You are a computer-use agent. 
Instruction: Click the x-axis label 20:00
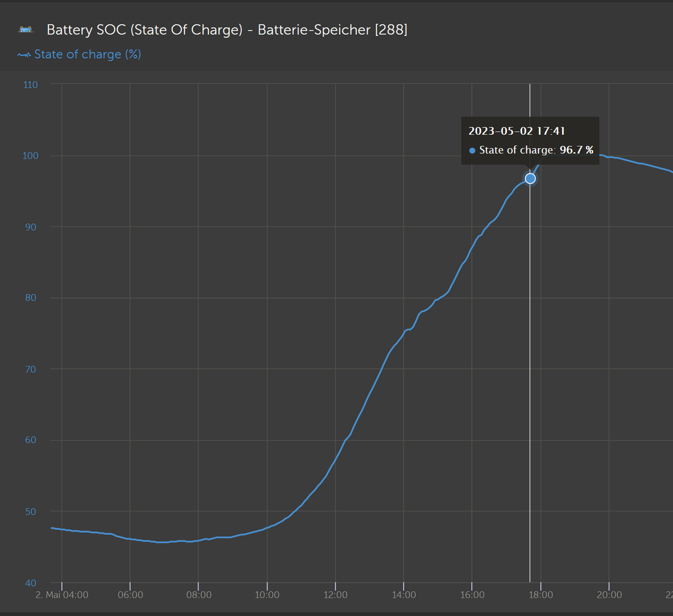click(x=609, y=595)
